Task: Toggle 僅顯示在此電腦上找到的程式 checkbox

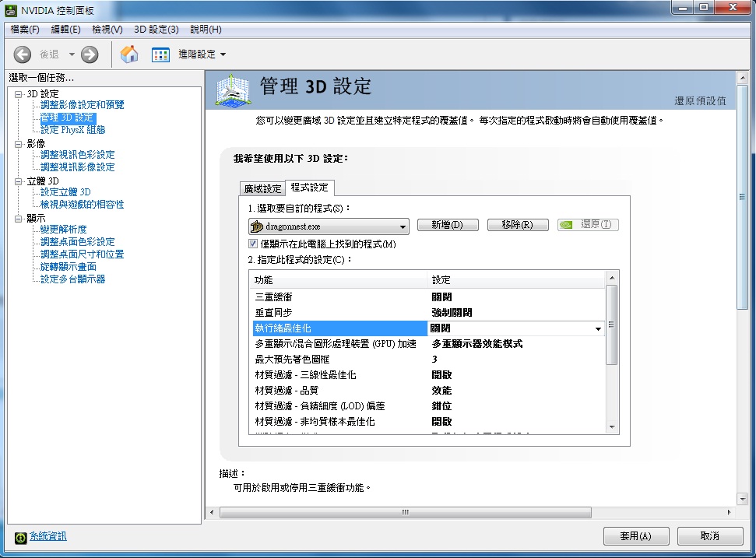Action: click(252, 244)
